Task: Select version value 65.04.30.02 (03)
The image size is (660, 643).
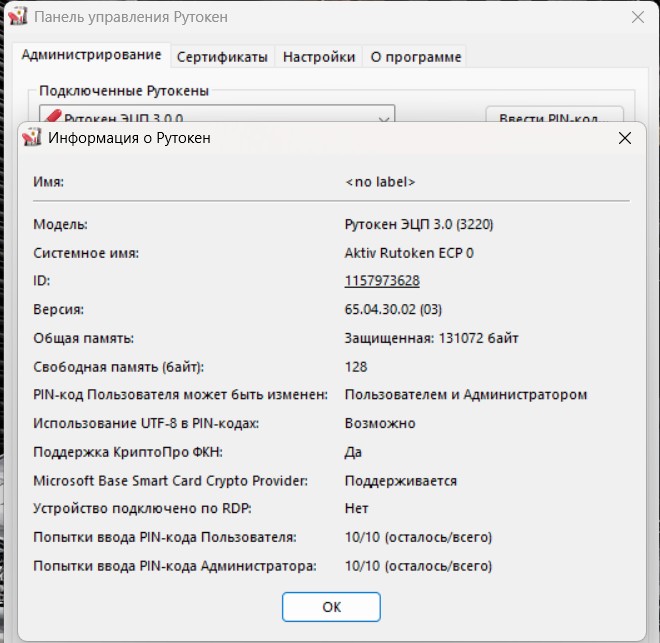Action: click(393, 309)
